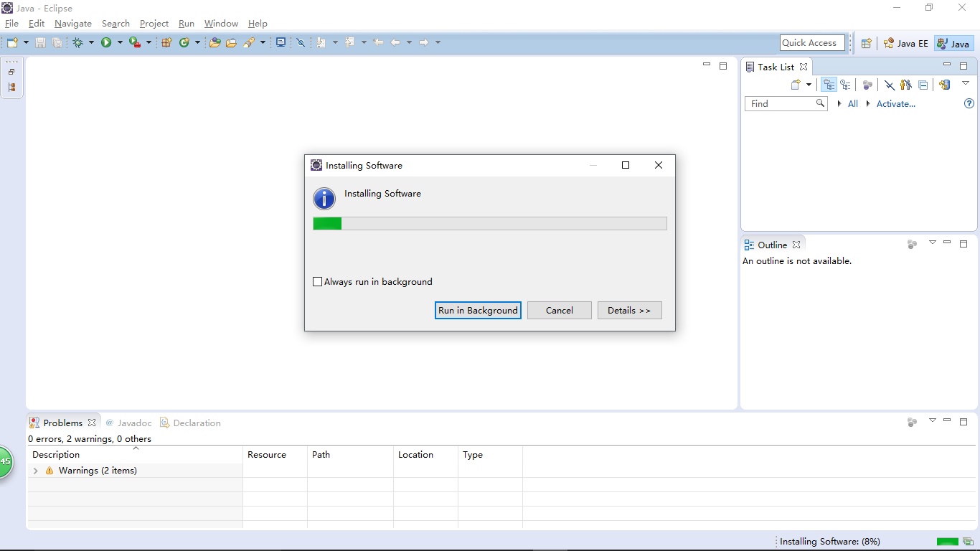Toggle Hide Completed Tasks icon

pyautogui.click(x=890, y=85)
